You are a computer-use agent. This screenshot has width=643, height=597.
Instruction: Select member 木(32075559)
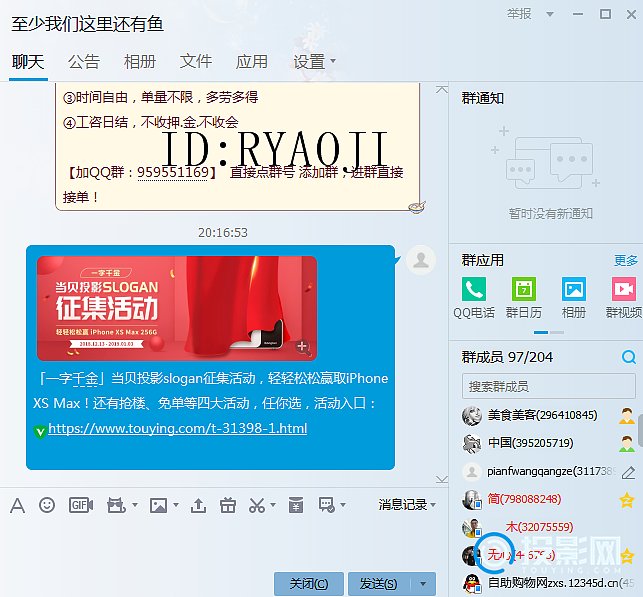click(539, 527)
